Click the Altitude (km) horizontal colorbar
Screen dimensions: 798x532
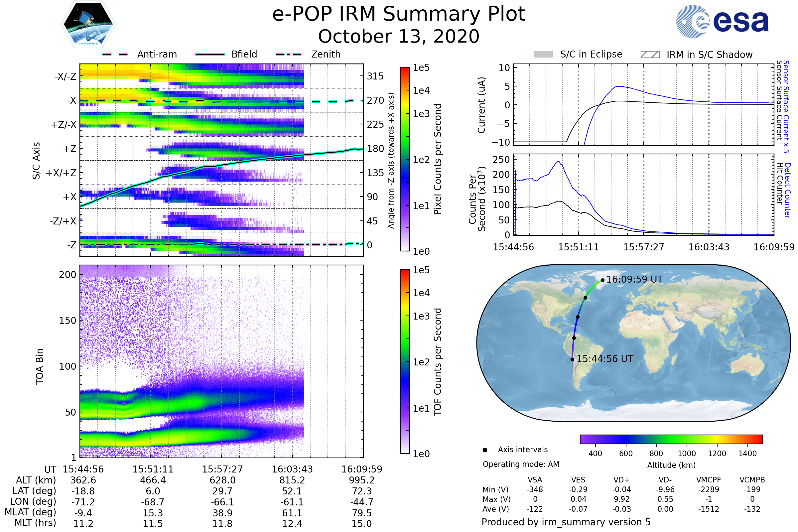pos(671,439)
